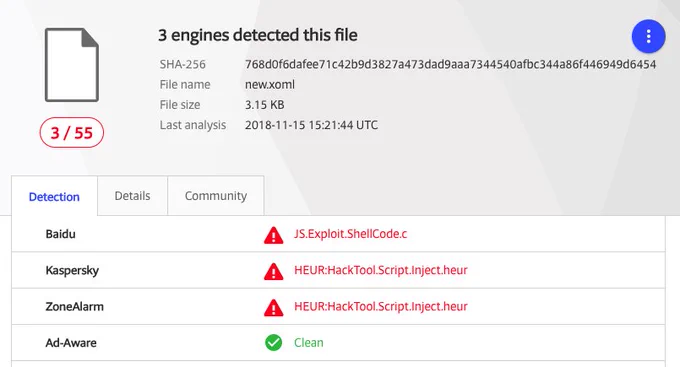Click the SHA-256 label
The width and height of the screenshot is (680, 367).
[183, 64]
